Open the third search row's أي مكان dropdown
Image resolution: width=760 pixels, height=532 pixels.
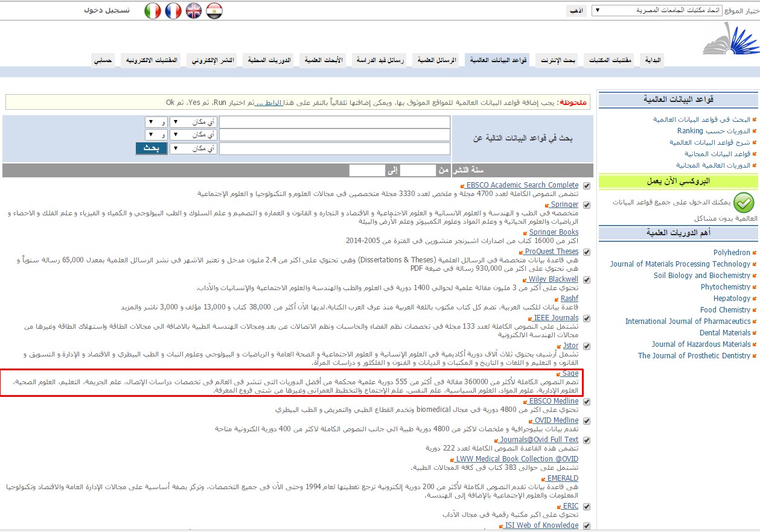click(193, 148)
